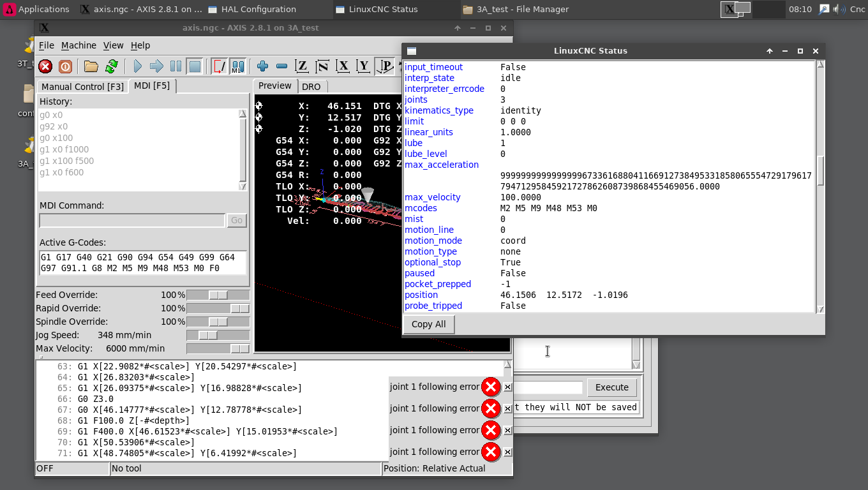Image resolution: width=868 pixels, height=490 pixels.
Task: Dismiss the second joint 1 following error
Action: tap(507, 408)
